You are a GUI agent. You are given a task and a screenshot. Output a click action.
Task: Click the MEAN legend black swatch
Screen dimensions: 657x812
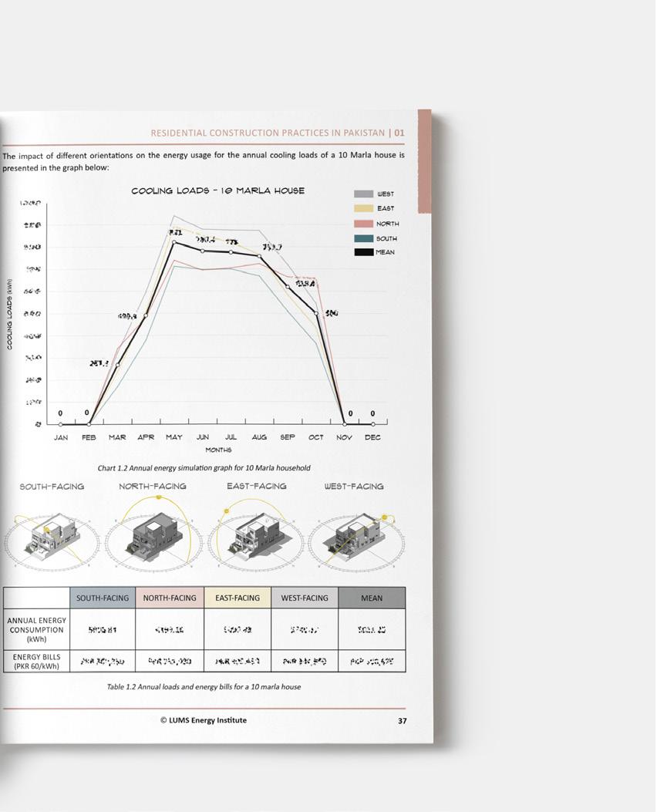click(363, 252)
